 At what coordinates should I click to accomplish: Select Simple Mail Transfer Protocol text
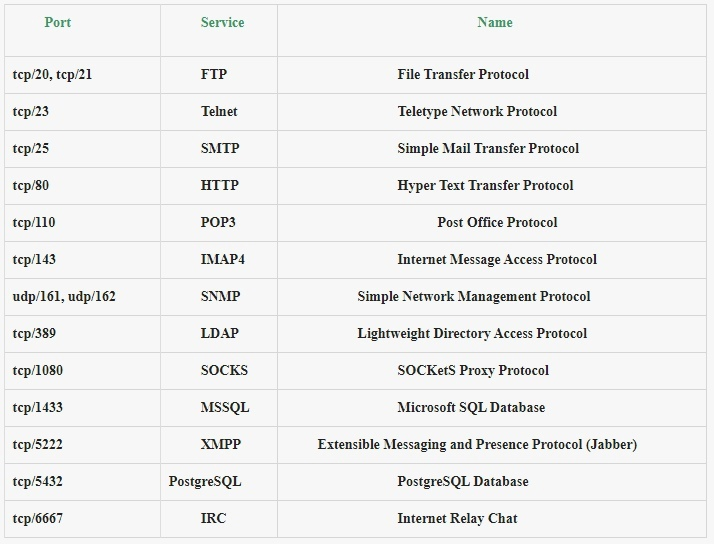tap(488, 148)
